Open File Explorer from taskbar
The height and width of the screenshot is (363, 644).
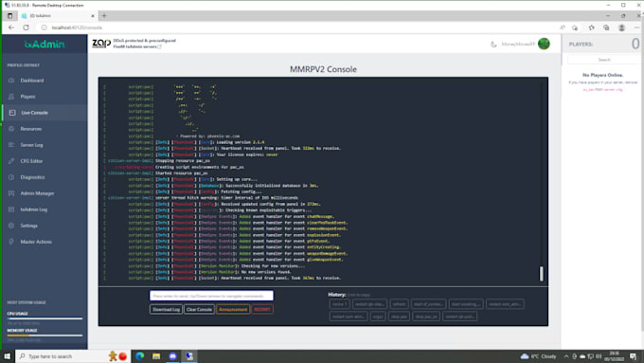click(x=156, y=356)
